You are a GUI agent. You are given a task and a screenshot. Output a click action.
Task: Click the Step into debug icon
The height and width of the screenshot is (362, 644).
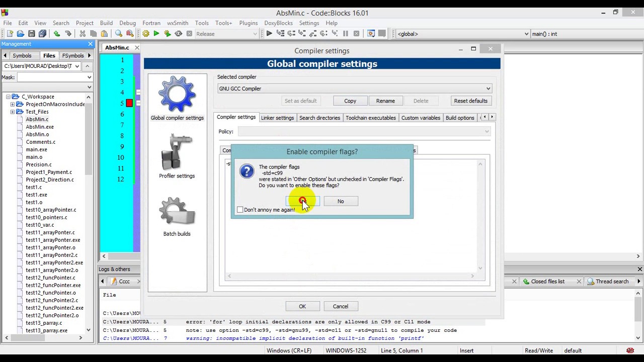coord(302,34)
